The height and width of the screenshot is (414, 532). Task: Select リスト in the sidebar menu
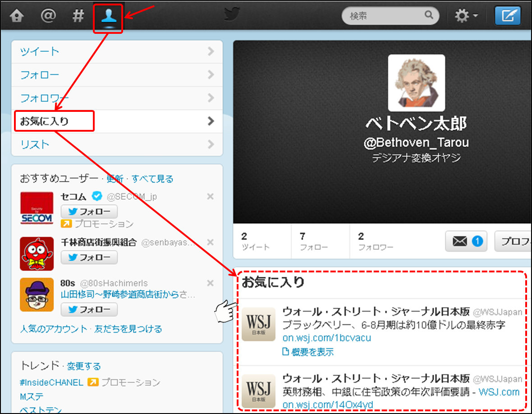pyautogui.click(x=117, y=145)
